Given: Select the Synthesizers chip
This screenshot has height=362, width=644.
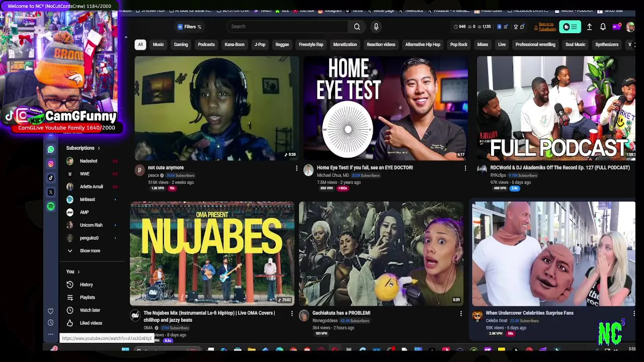Looking at the screenshot, I should click(x=607, y=45).
